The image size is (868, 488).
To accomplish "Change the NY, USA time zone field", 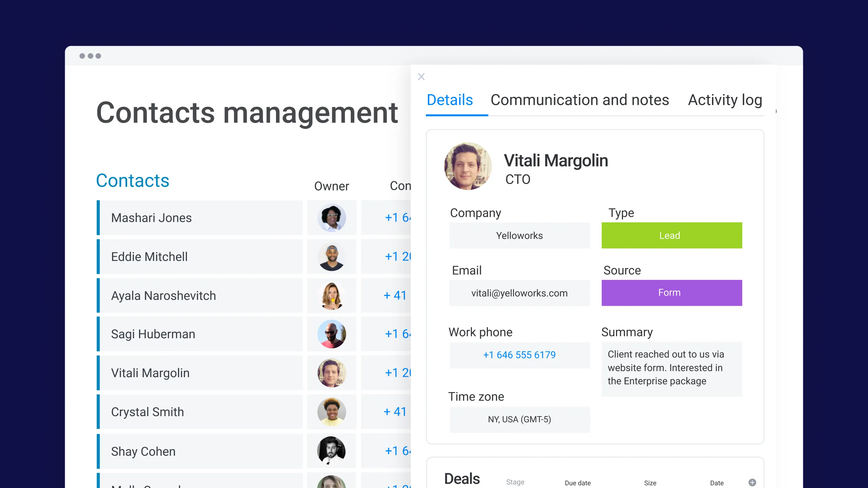I will pyautogui.click(x=519, y=420).
